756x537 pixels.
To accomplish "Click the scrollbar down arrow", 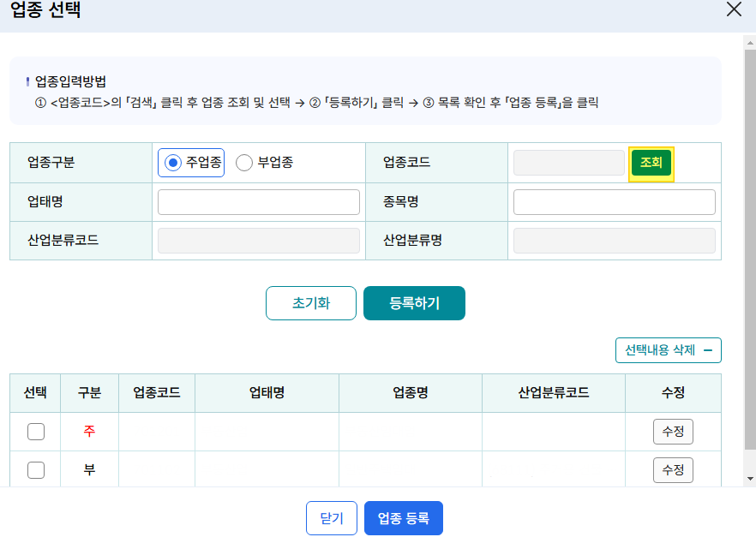I will pos(750,479).
